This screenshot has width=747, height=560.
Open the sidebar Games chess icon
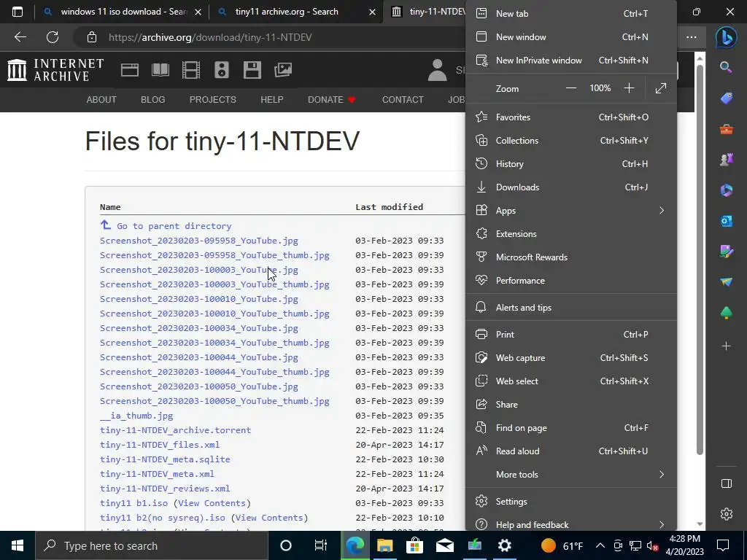pyautogui.click(x=726, y=160)
